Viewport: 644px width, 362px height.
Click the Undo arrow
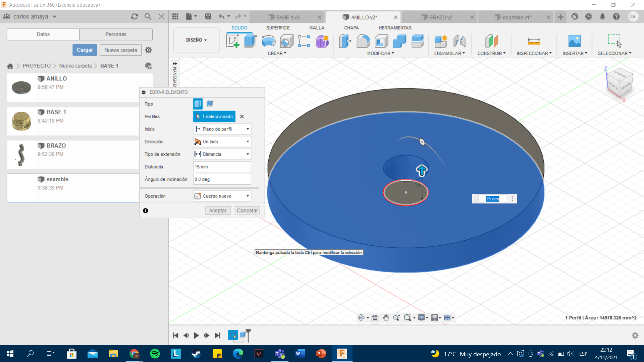221,16
